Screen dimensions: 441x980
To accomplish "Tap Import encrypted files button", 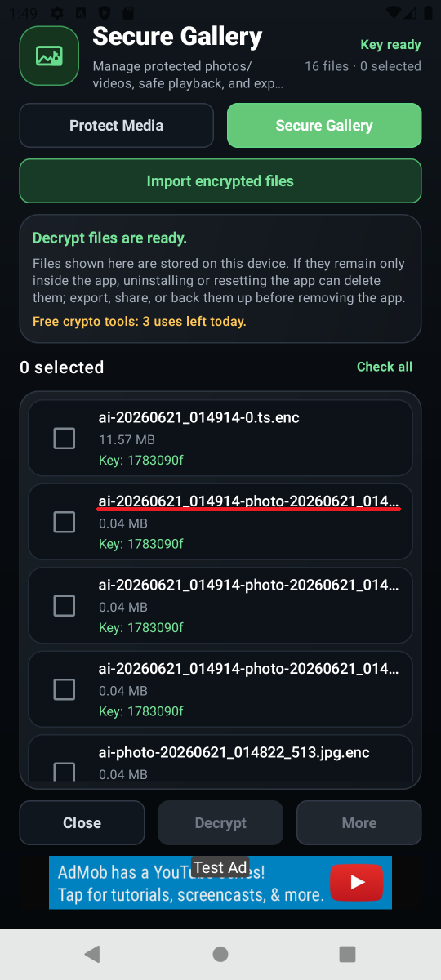I will tap(220, 181).
